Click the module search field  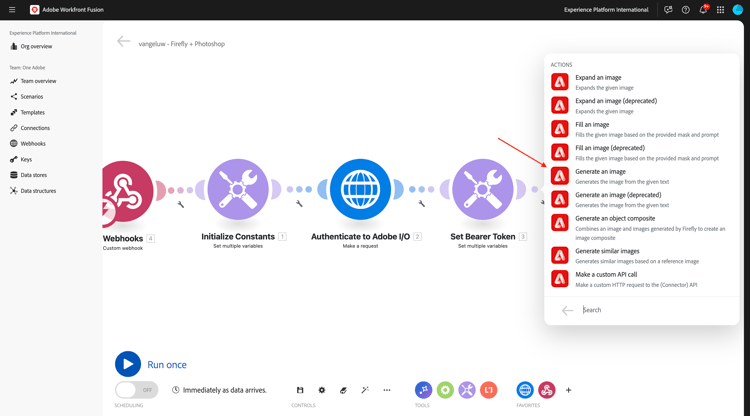pos(655,310)
